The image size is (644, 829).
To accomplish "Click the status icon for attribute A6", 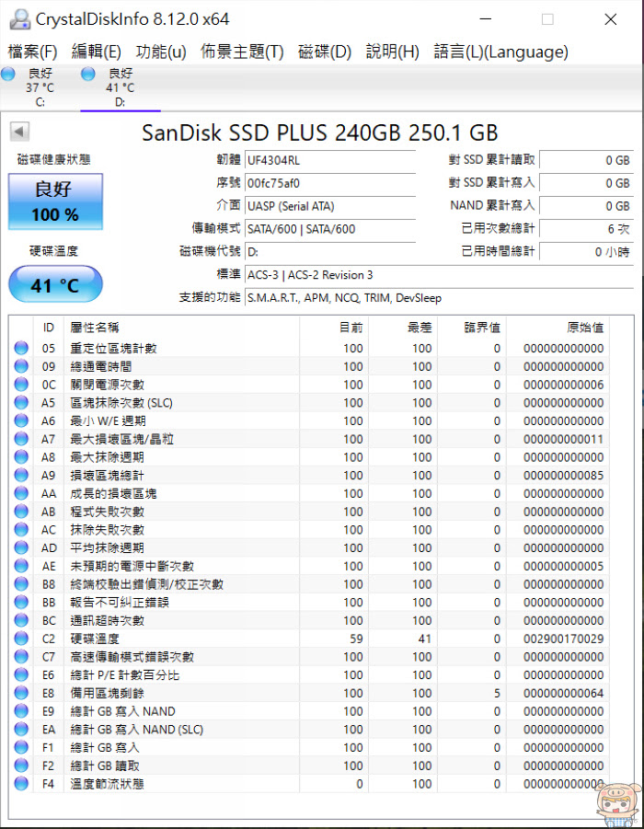I will (21, 420).
